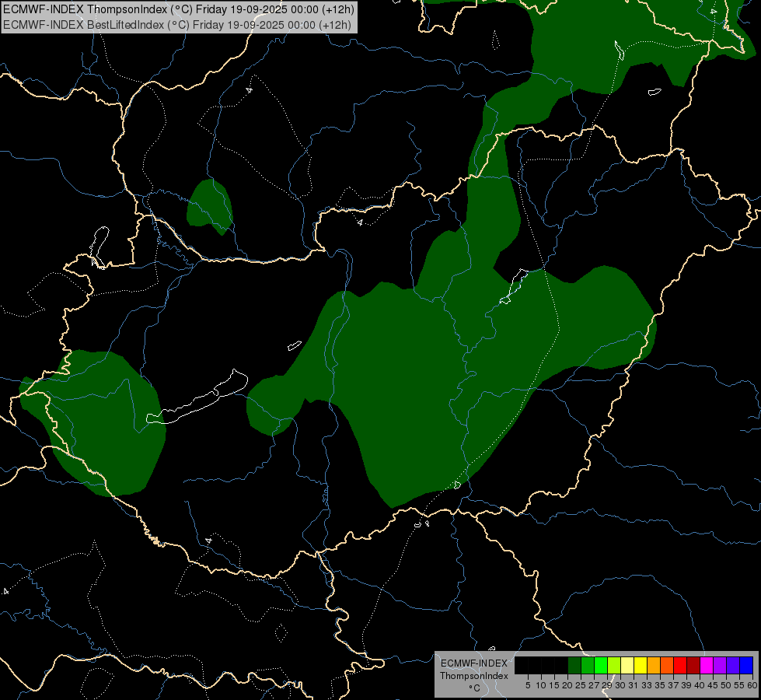Click the amber 33–35 legend swatch

654,665
